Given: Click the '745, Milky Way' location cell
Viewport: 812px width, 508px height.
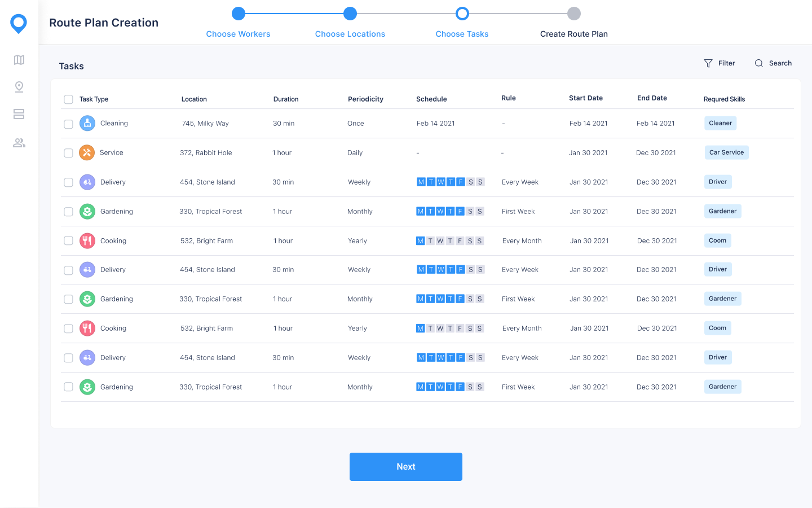Looking at the screenshot, I should pos(205,124).
